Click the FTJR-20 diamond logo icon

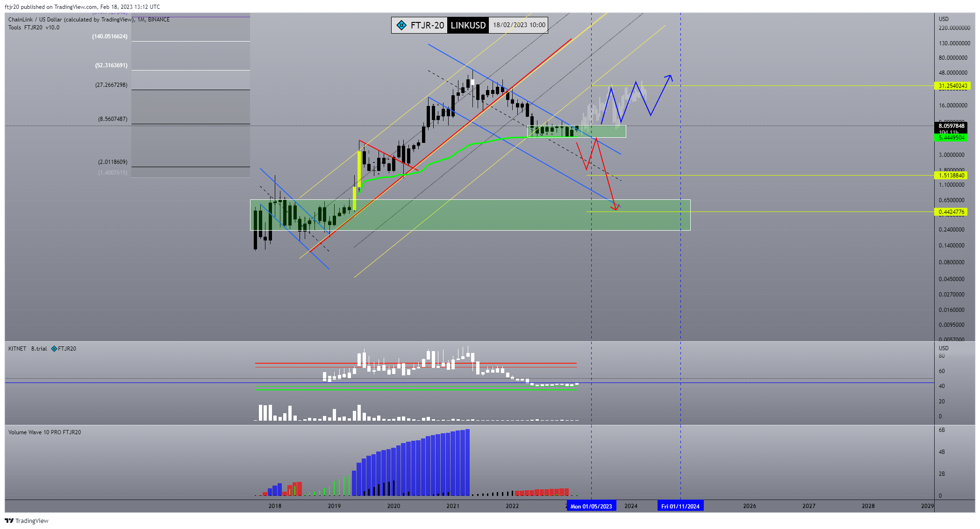401,25
